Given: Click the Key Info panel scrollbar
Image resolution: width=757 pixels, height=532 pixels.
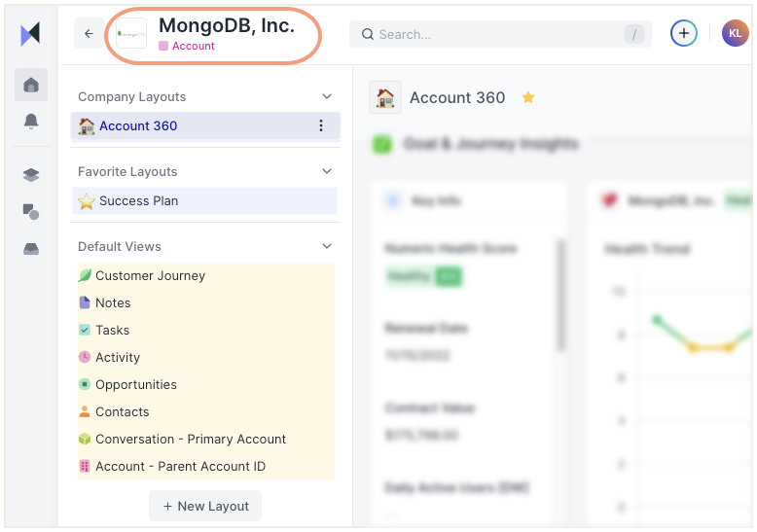Looking at the screenshot, I should coord(560,295).
